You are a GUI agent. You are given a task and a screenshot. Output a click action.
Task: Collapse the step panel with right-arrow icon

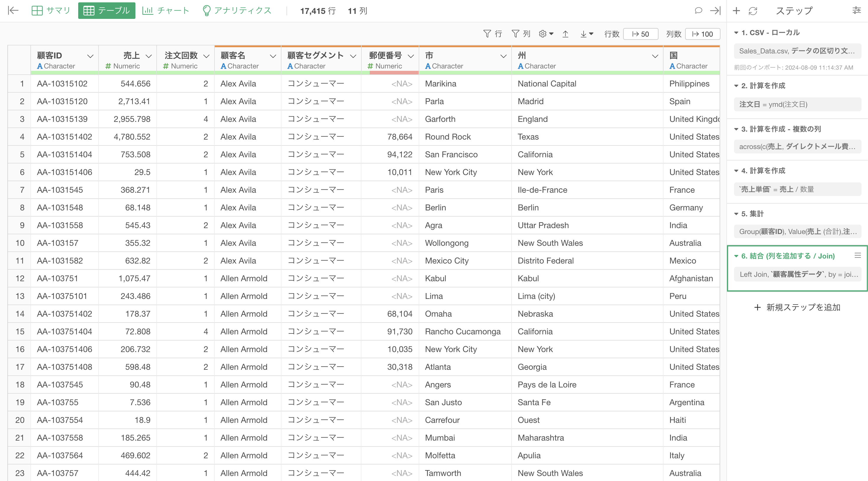[715, 10]
